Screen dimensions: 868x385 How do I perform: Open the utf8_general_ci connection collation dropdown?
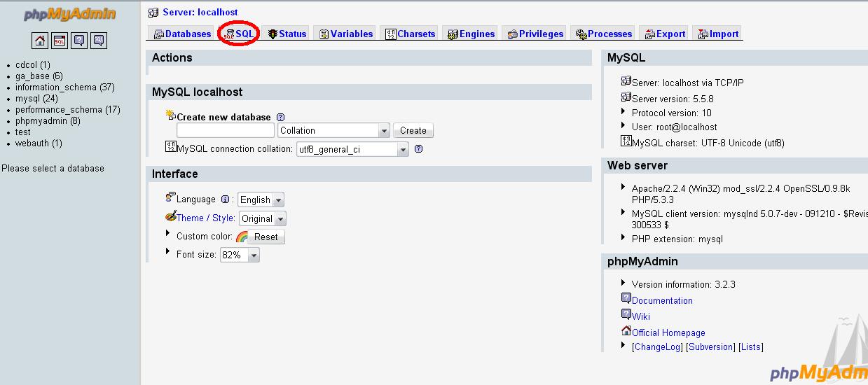(x=352, y=149)
